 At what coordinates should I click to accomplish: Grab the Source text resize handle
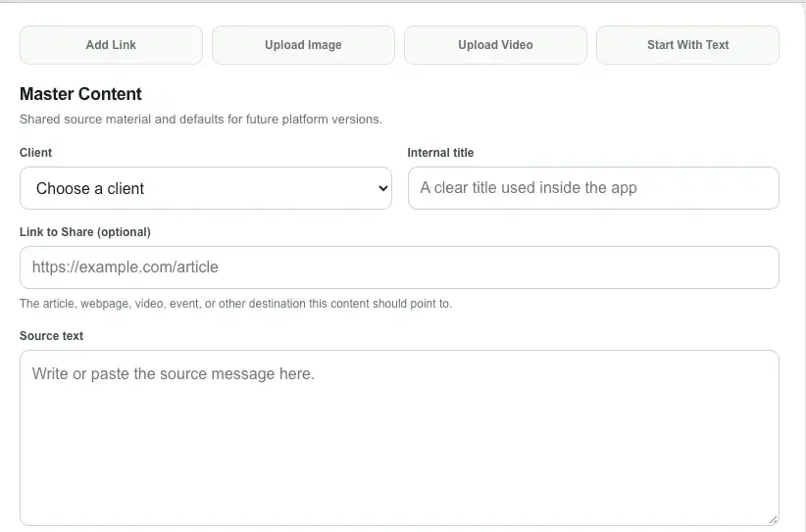pos(773,519)
